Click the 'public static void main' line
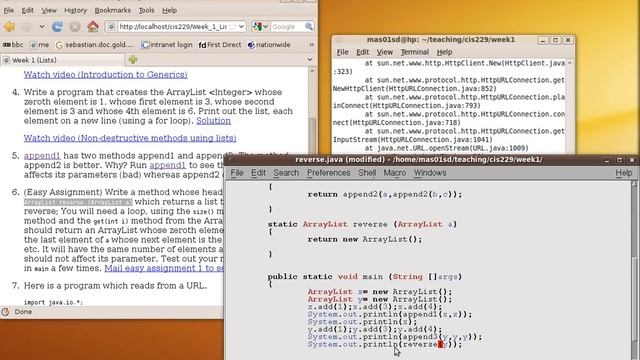Image resolution: width=640 pixels, height=360 pixels. [365, 277]
